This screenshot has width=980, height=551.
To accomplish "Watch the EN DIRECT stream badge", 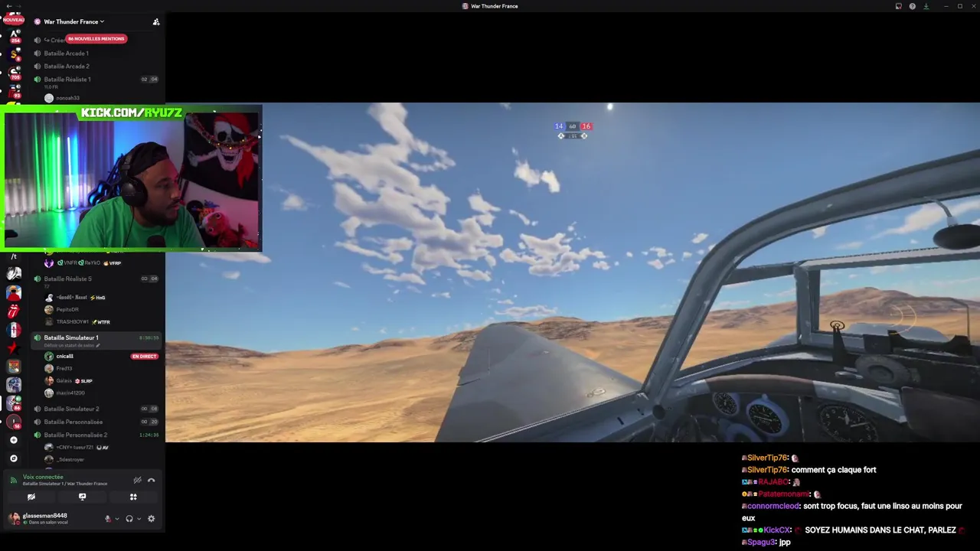I will [x=144, y=356].
